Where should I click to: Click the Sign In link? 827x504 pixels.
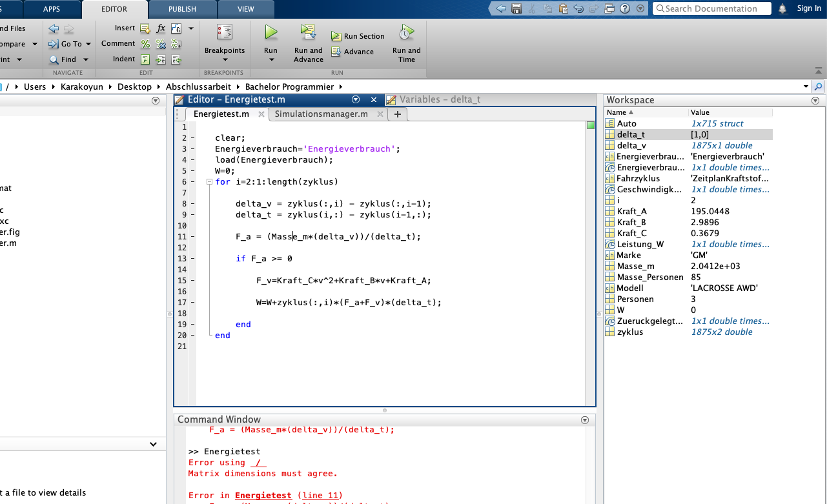click(x=808, y=8)
